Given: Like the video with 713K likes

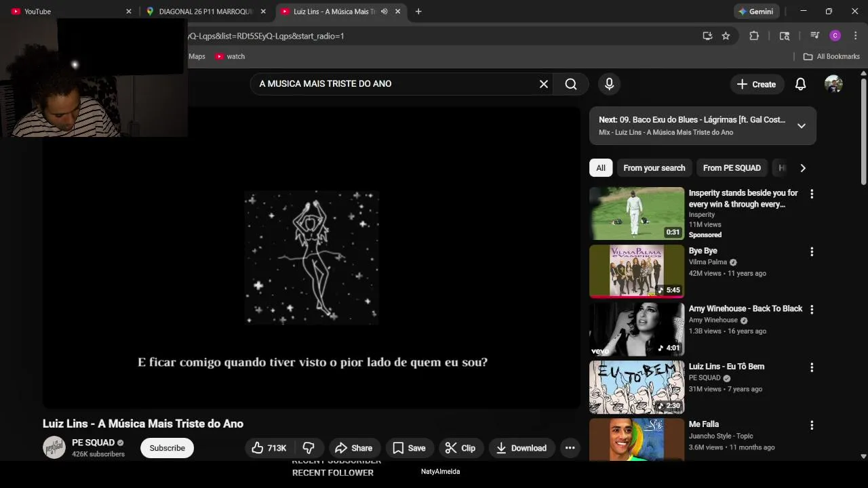Looking at the screenshot, I should (x=269, y=448).
